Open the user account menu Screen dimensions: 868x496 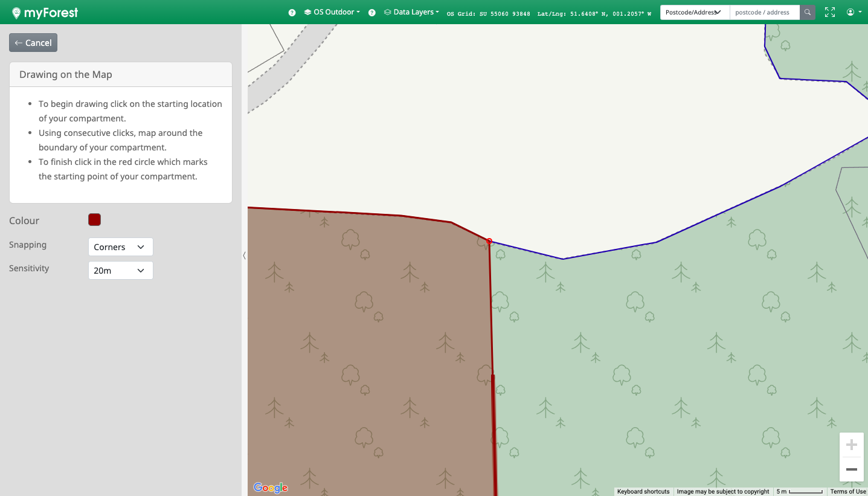pos(854,12)
